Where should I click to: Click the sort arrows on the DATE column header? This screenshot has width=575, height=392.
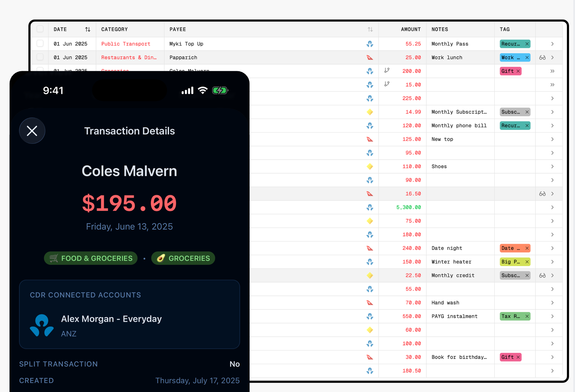[x=88, y=29]
